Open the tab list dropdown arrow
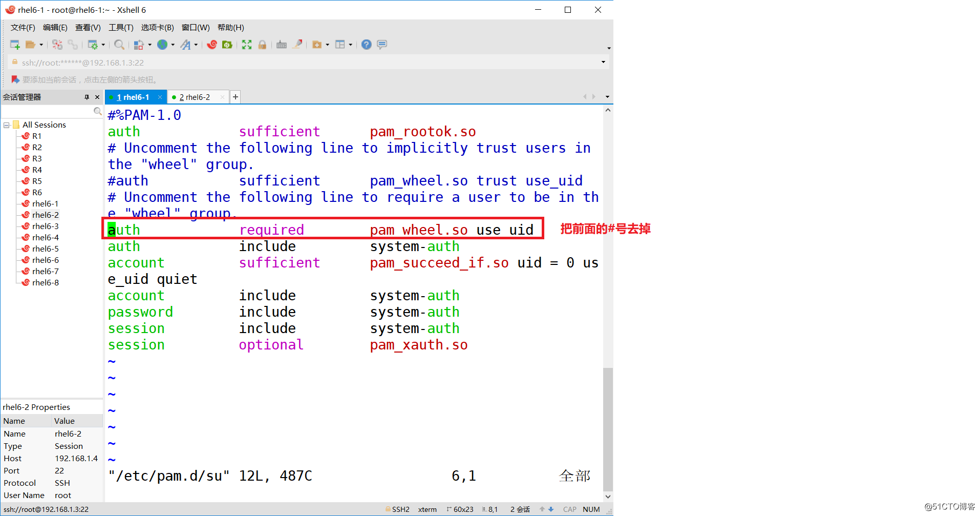The height and width of the screenshot is (516, 980). click(607, 97)
